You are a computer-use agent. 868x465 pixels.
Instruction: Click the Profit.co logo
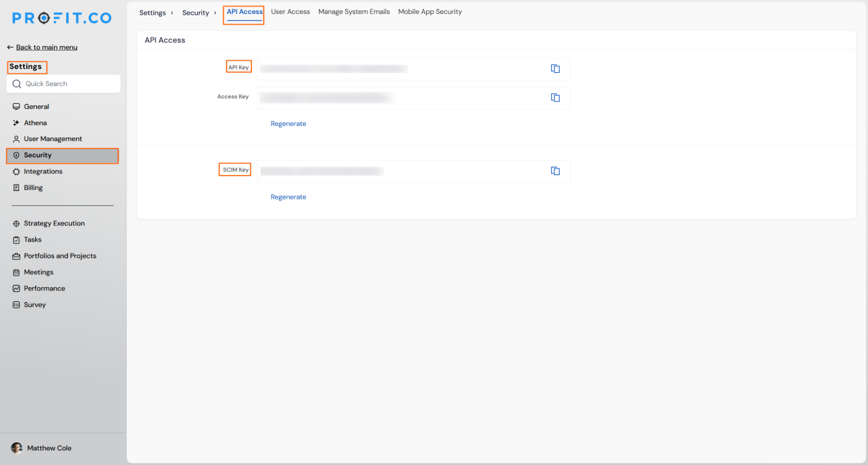click(x=62, y=18)
